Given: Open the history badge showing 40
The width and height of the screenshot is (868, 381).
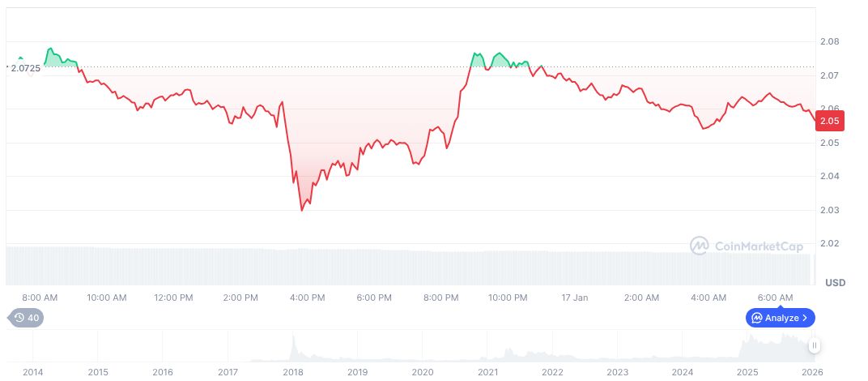Looking at the screenshot, I should (x=26, y=318).
